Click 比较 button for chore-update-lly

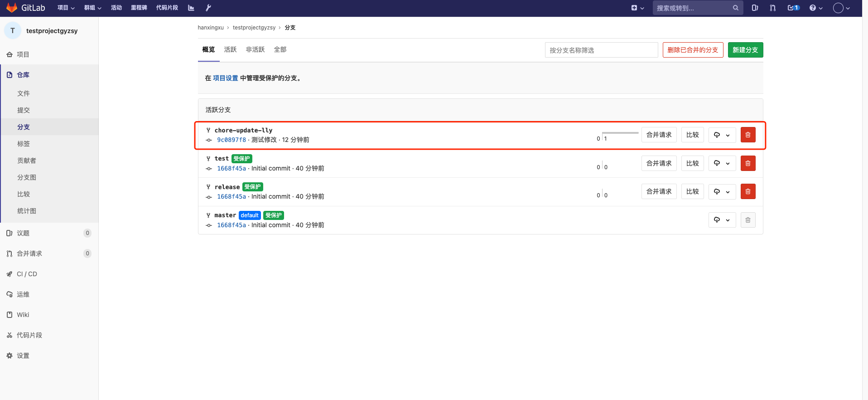click(693, 135)
